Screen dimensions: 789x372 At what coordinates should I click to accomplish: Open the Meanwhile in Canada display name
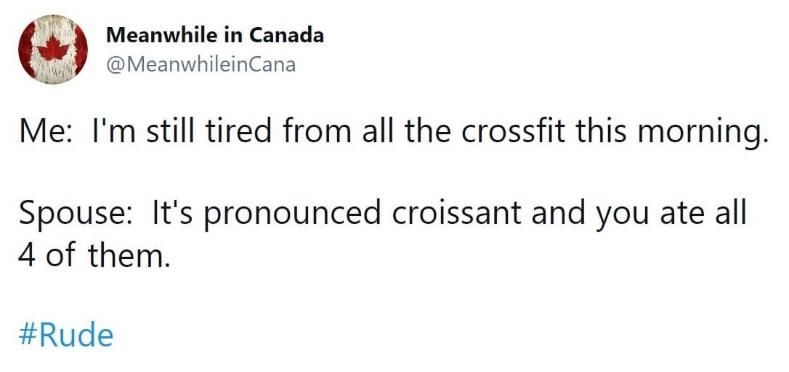coord(215,35)
